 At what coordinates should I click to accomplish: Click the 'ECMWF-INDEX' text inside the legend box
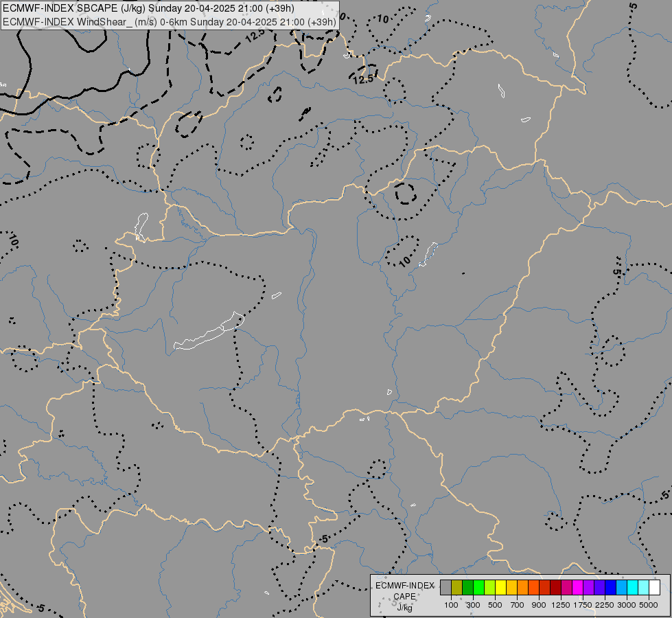(405, 586)
